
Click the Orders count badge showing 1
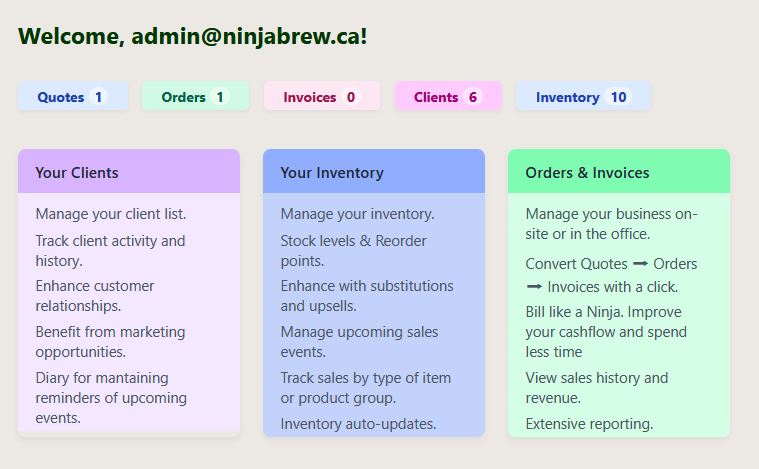pos(220,97)
